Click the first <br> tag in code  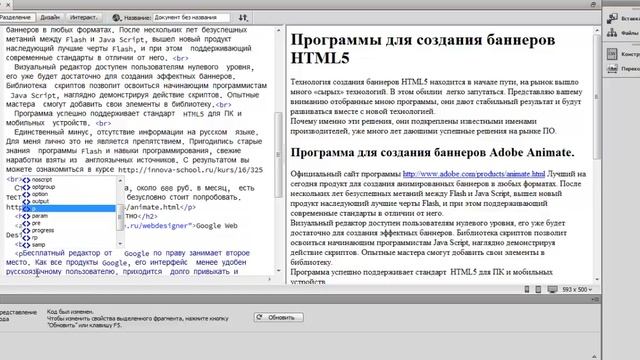point(180,58)
